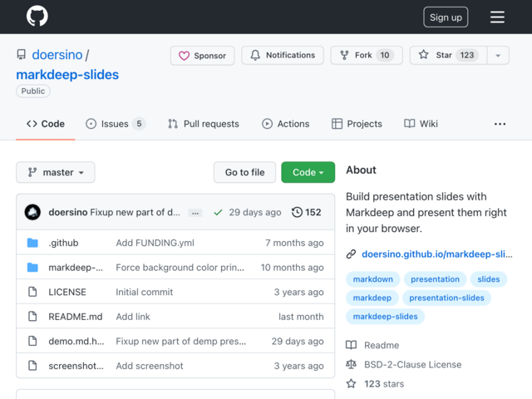Click the README.md file icon
The image size is (532, 399).
32,317
